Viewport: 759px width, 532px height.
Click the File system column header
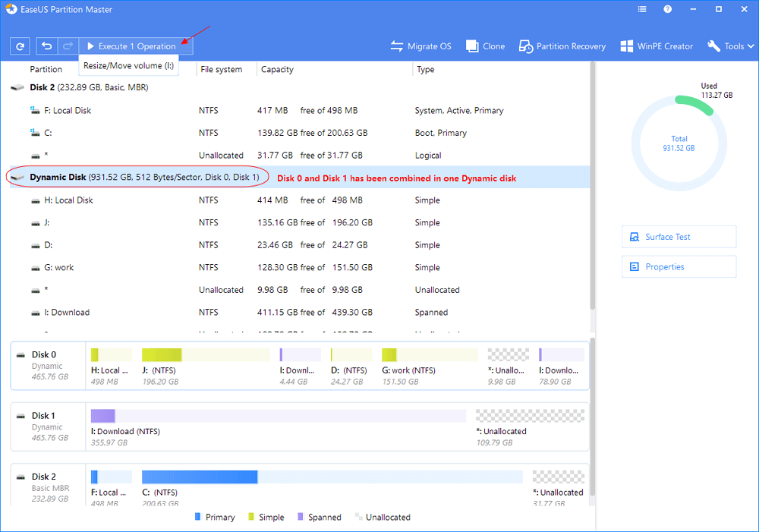coord(221,69)
